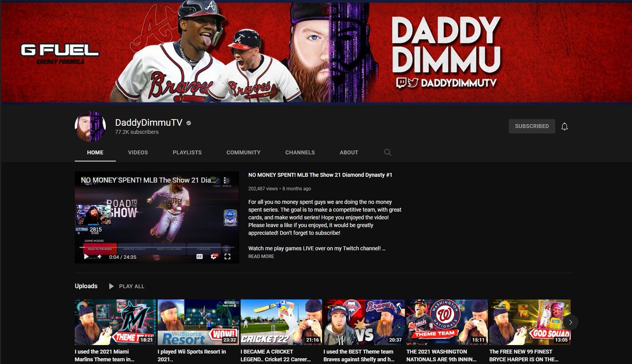Screen dimensions: 632x364
Task: Open the three-dot menu on the video player
Action: click(225, 180)
